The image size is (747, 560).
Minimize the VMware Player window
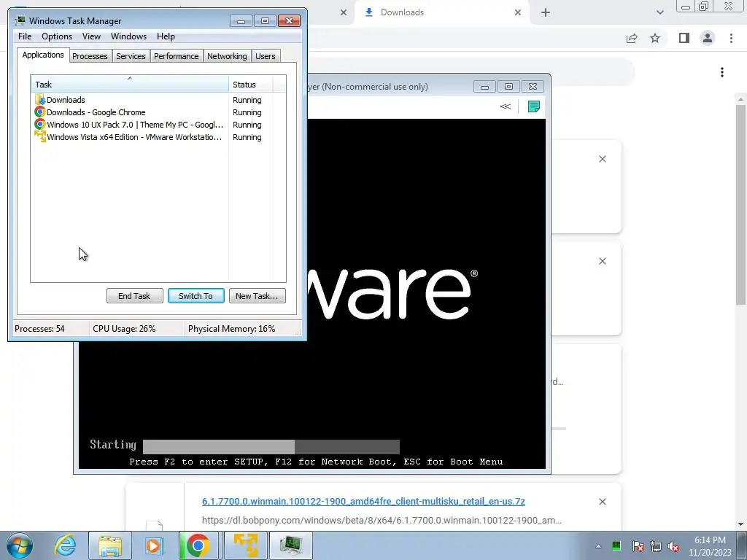(484, 87)
